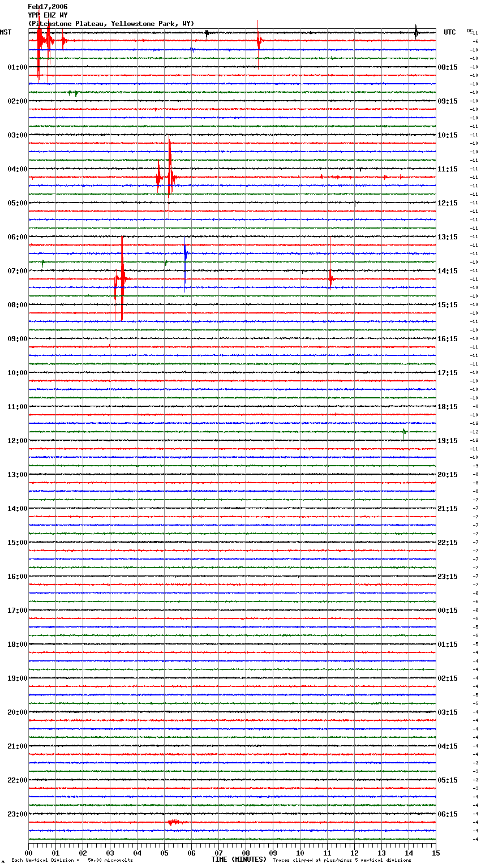This screenshot has height=868, width=481.
Task: Click the 08:15 UTC time label
Action: pyautogui.click(x=448, y=67)
